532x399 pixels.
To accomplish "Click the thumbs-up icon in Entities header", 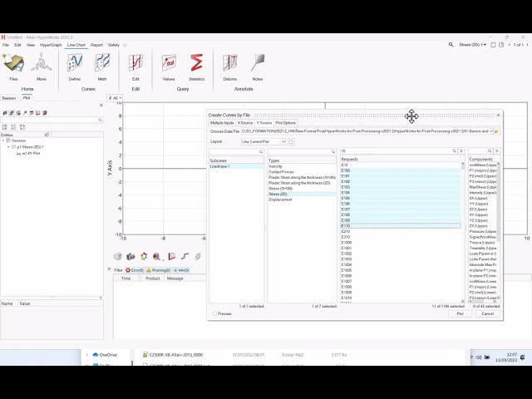I will (47, 135).
